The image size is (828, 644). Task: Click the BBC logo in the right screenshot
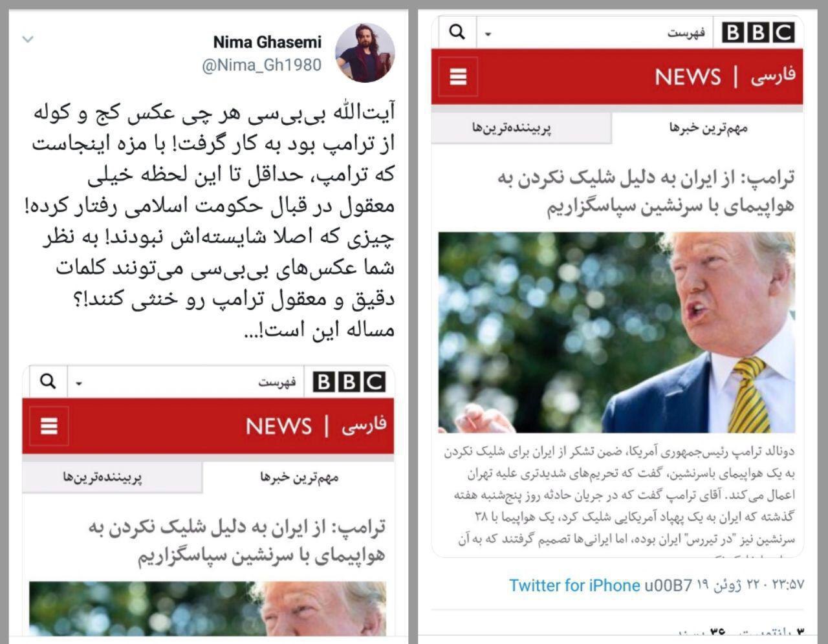click(x=758, y=32)
